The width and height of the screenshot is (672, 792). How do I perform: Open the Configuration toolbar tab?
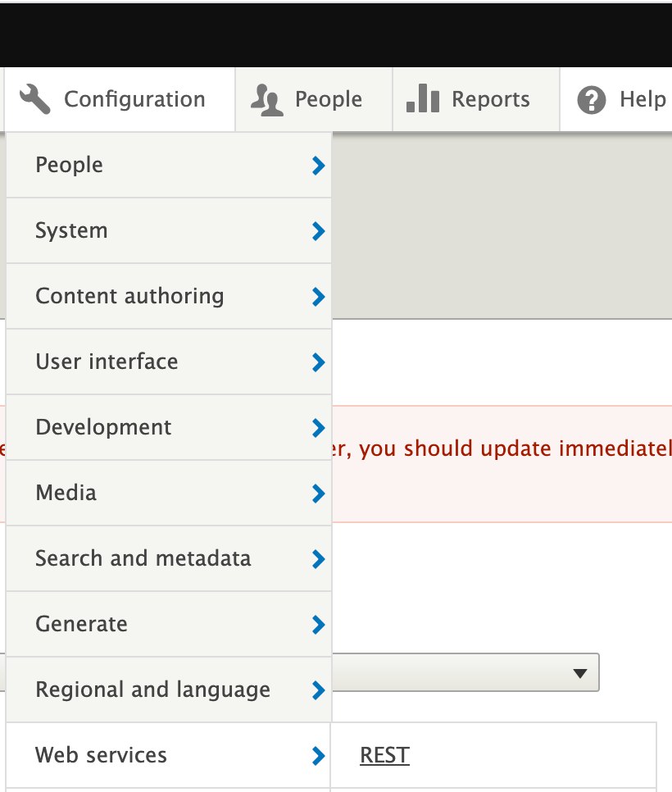[x=120, y=99]
